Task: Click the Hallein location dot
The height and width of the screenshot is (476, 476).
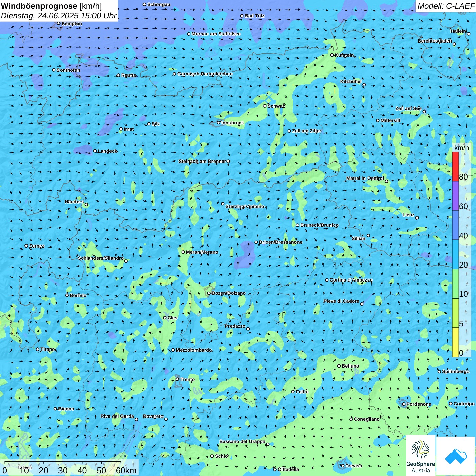Action: pyautogui.click(x=469, y=34)
